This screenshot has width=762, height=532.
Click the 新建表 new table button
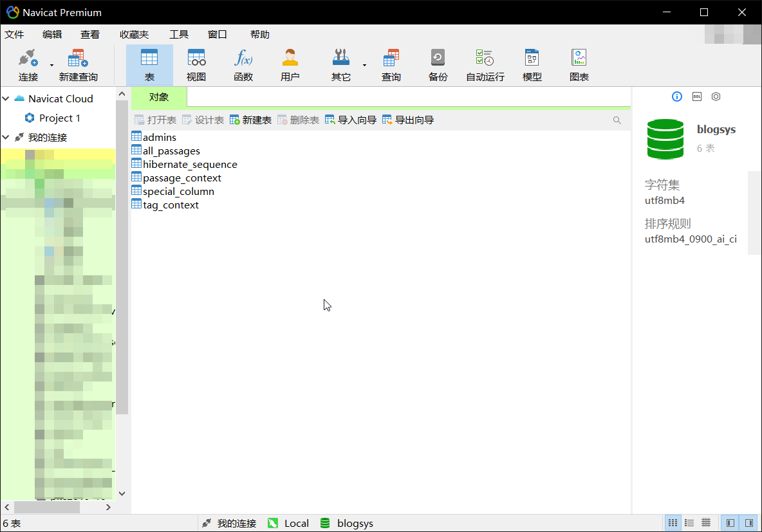pos(251,120)
